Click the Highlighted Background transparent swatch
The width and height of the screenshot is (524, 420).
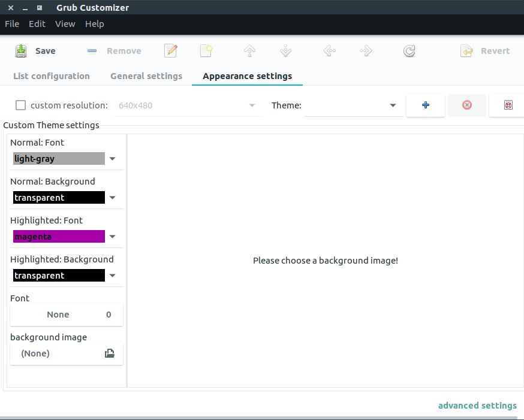click(x=59, y=276)
